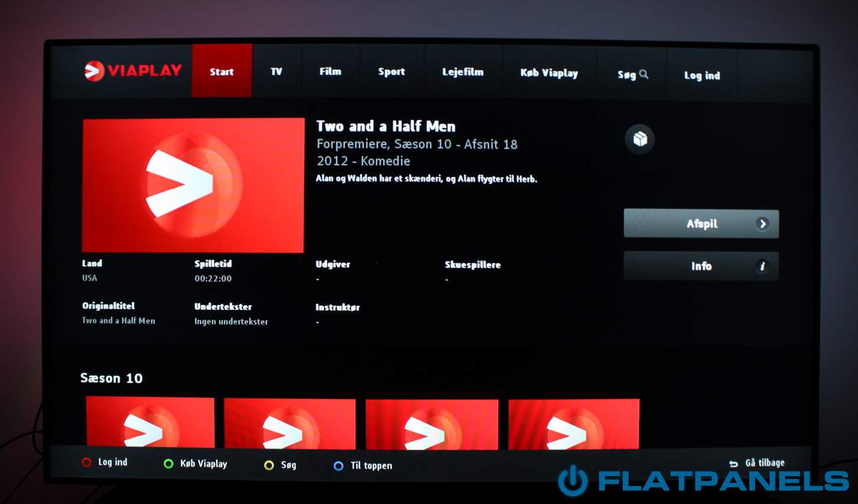Viewport: 858px width, 504px height.
Task: Click the yellow circle Søg shortcut
Action: (x=269, y=465)
